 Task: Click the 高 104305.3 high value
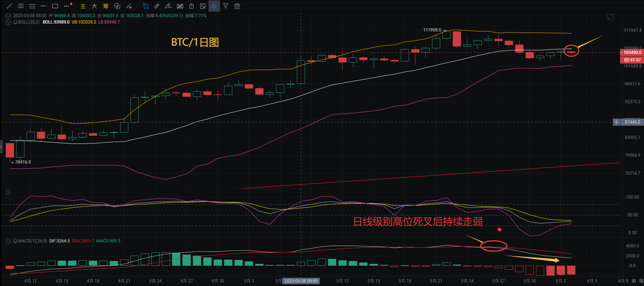(83, 16)
